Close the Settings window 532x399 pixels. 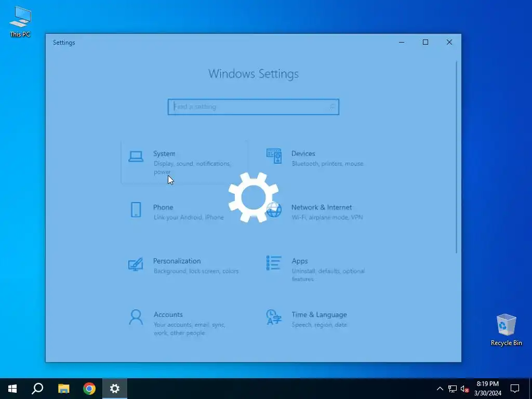pyautogui.click(x=449, y=43)
